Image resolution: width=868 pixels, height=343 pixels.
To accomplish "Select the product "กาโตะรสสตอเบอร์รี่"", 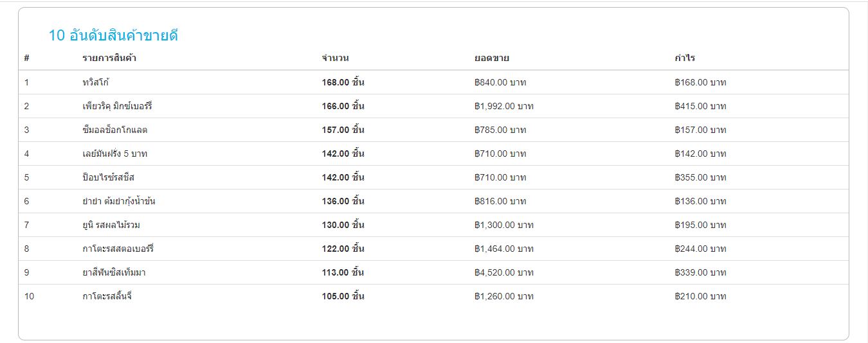I will coord(118,249).
